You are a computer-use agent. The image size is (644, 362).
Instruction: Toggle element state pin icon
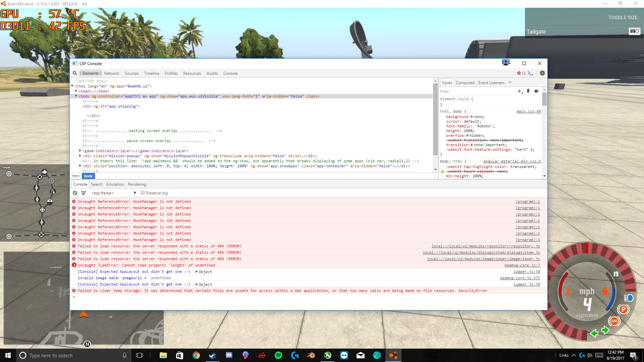pos(528,91)
